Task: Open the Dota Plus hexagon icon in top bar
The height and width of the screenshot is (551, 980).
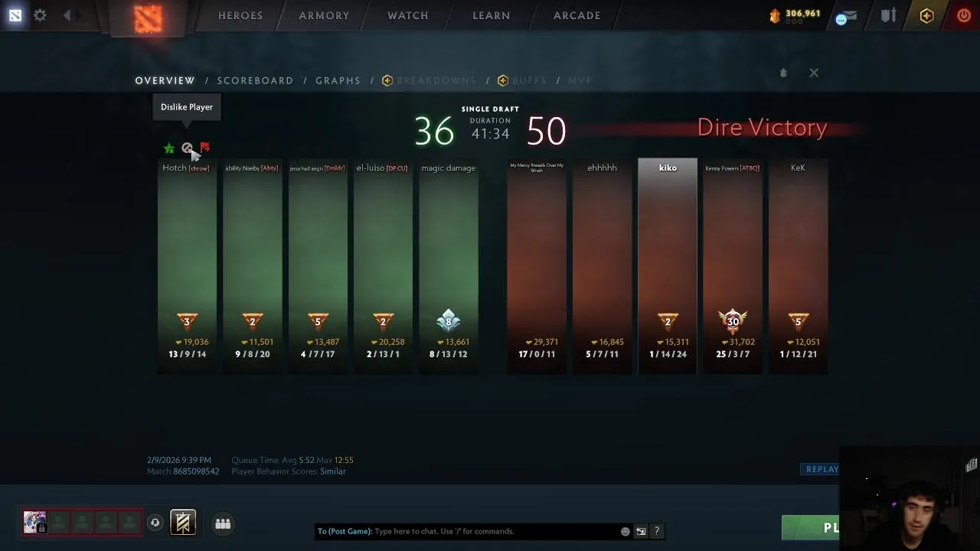Action: [926, 15]
